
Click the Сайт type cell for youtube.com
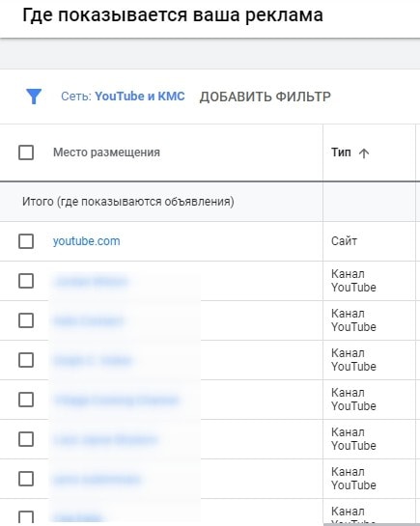pyautogui.click(x=344, y=241)
